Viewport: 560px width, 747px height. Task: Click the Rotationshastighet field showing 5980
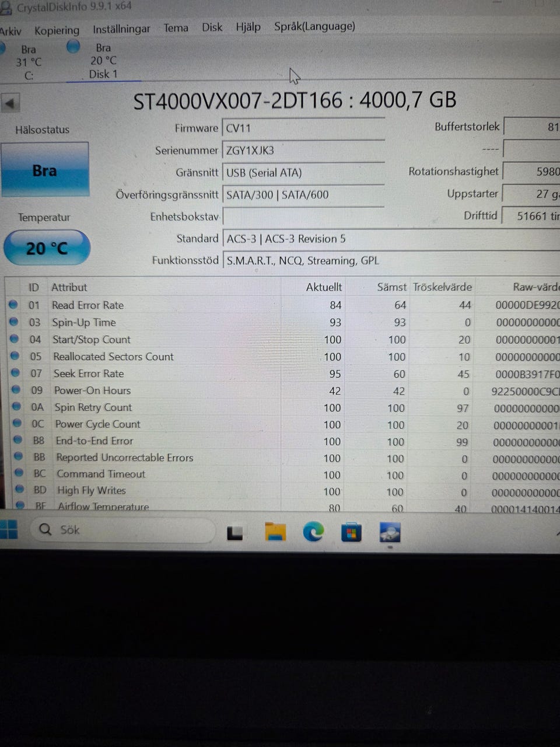532,172
